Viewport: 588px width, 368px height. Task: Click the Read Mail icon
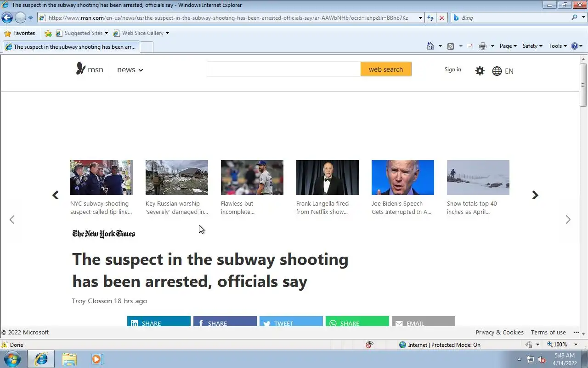pyautogui.click(x=470, y=46)
